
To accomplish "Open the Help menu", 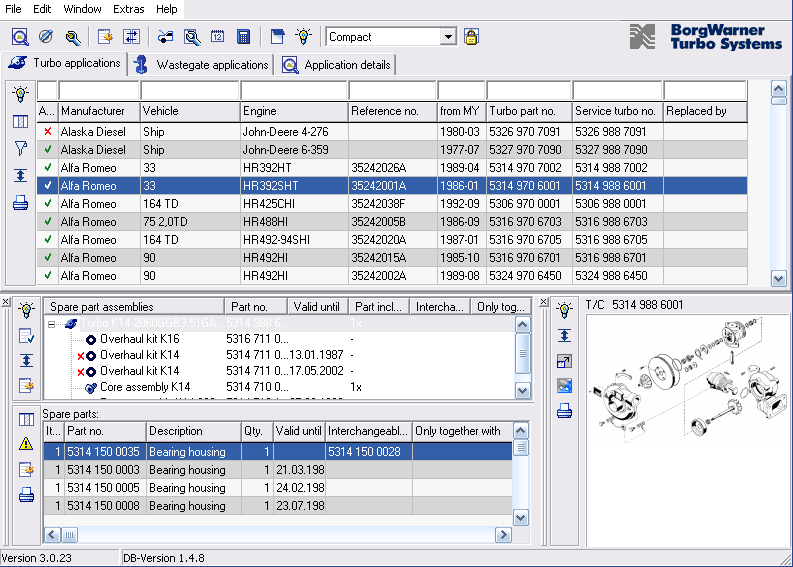I will pyautogui.click(x=166, y=9).
